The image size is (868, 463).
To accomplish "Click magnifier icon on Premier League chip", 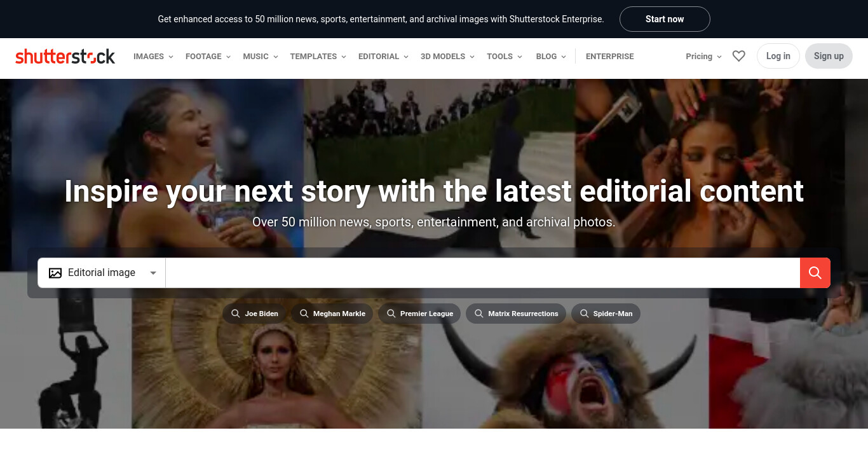I will click(x=391, y=314).
